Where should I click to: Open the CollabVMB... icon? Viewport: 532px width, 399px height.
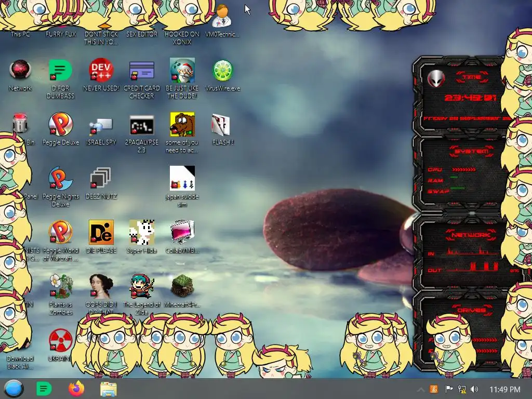point(182,232)
